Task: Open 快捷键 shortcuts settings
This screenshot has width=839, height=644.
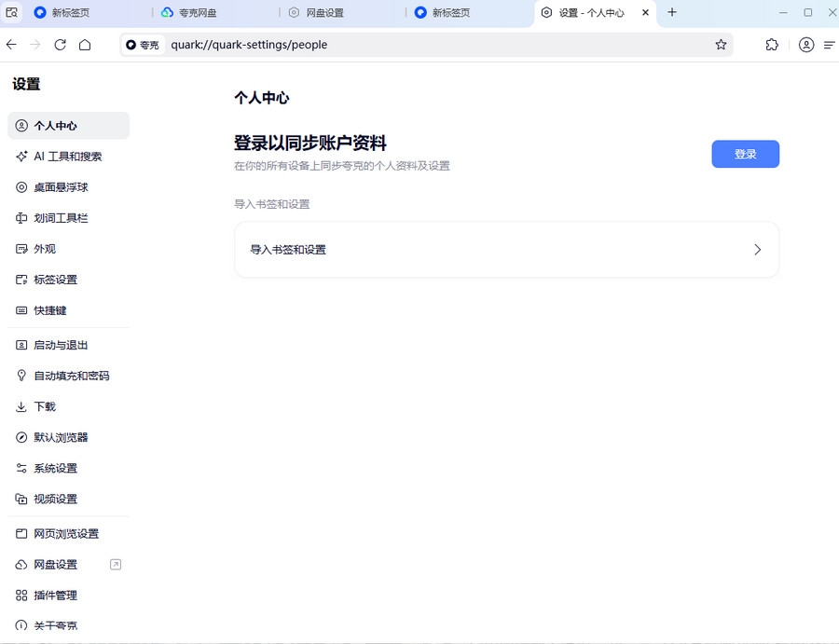Action: click(50, 310)
